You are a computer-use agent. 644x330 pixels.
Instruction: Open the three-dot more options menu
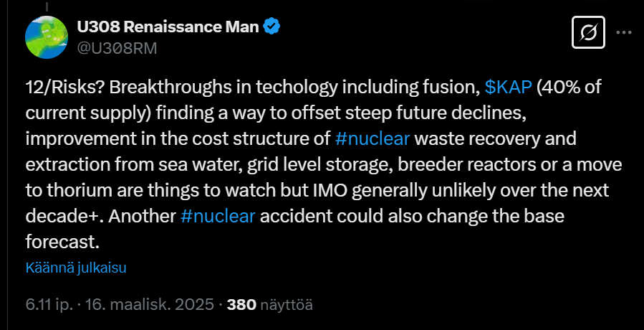click(624, 32)
